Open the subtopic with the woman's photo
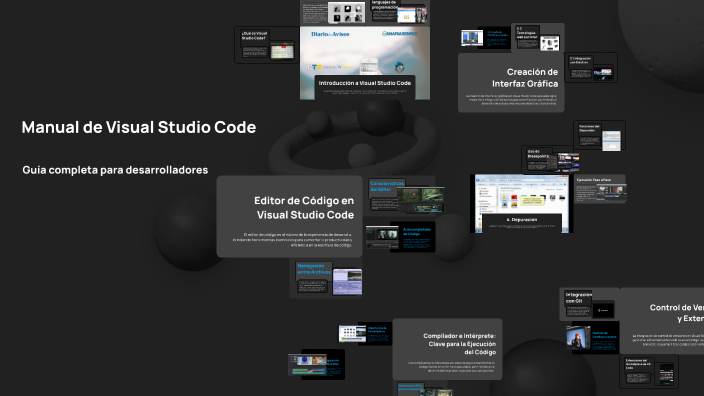704x396 pixels. tap(593, 338)
